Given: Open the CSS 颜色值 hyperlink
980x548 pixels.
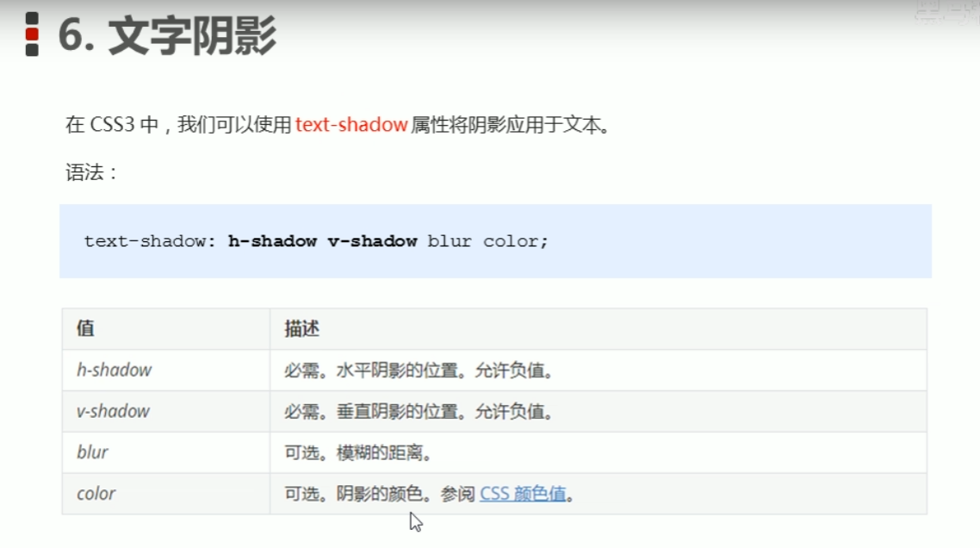Looking at the screenshot, I should tap(523, 494).
